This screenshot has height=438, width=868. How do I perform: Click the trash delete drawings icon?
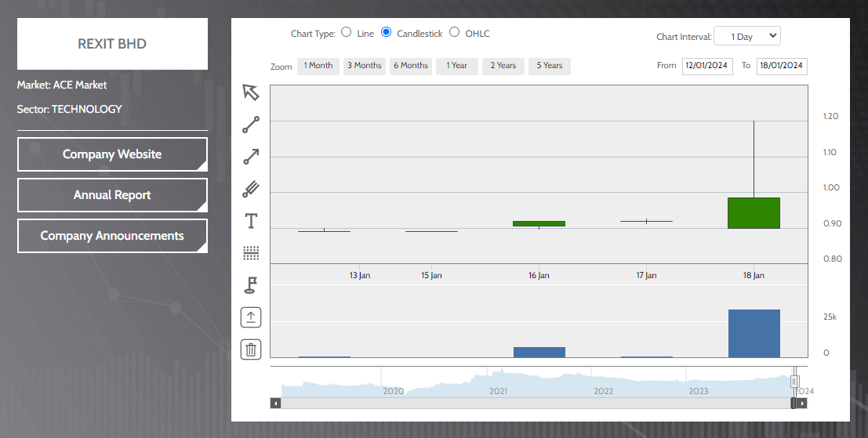251,349
